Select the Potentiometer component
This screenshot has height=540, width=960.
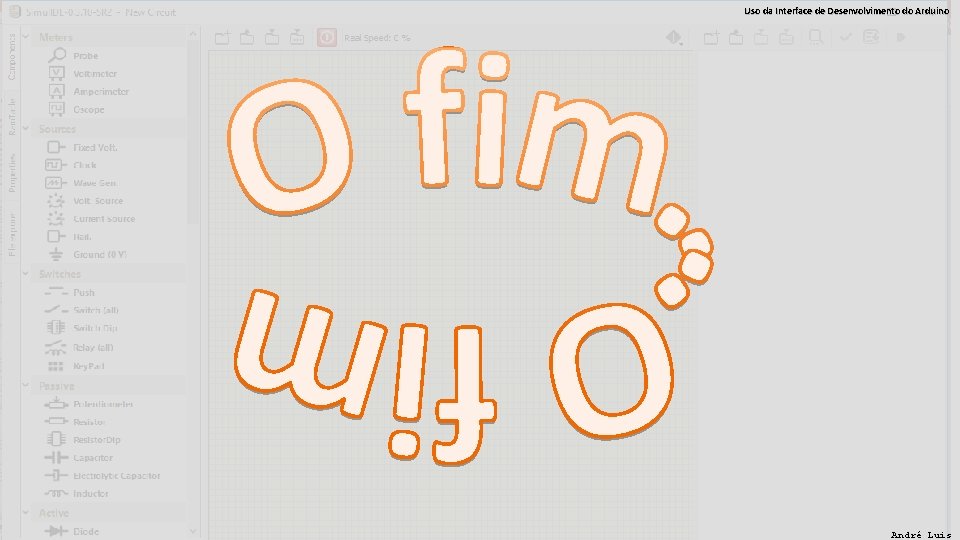point(103,404)
